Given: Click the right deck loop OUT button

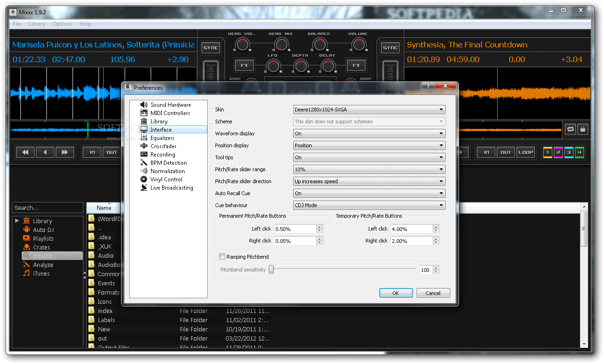Looking at the screenshot, I should tap(506, 152).
